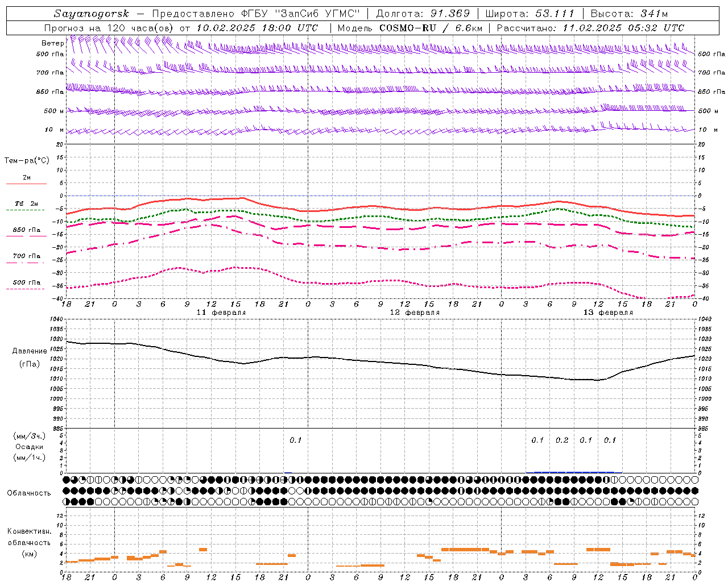Click the left '10 м' wind level label

54,130
